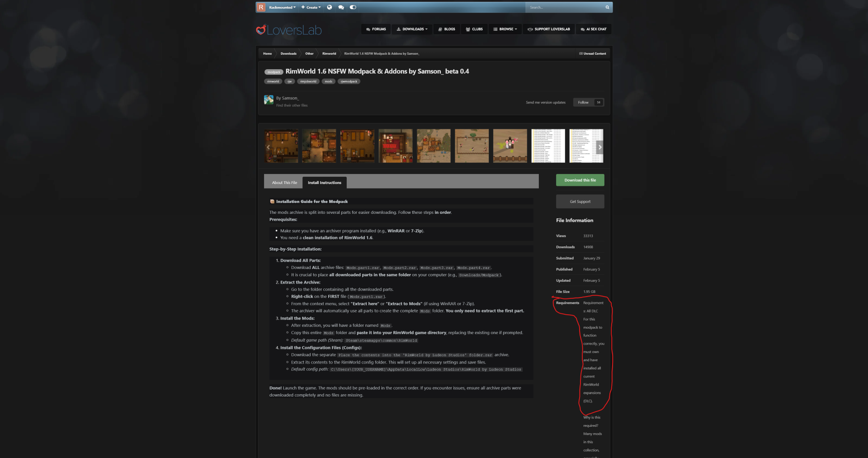Click Get Support button
The image size is (868, 458).
coord(580,202)
